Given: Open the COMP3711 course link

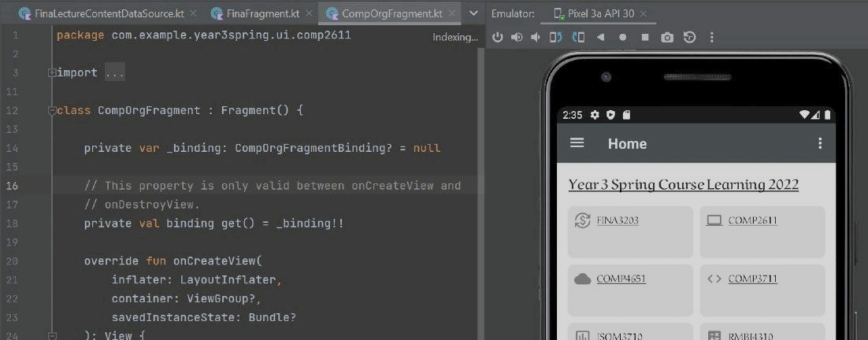Looking at the screenshot, I should (752, 279).
